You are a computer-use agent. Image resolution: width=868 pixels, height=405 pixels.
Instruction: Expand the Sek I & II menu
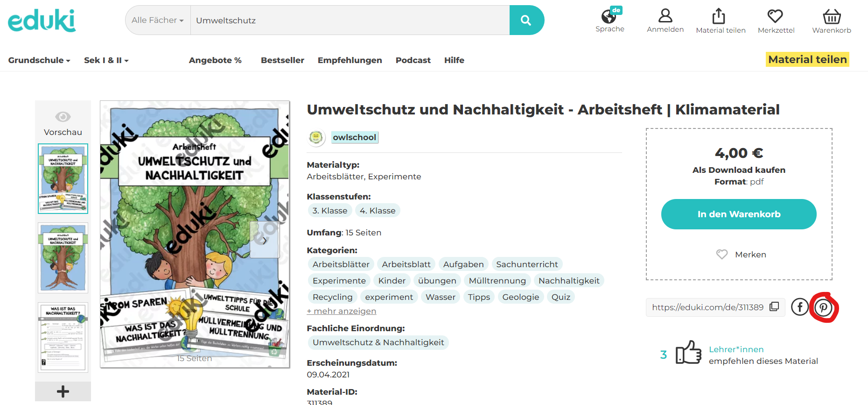(x=106, y=60)
